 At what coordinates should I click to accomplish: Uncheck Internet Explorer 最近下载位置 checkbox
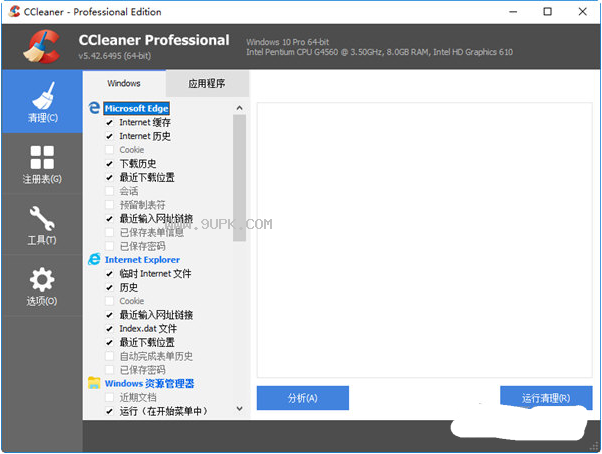109,342
